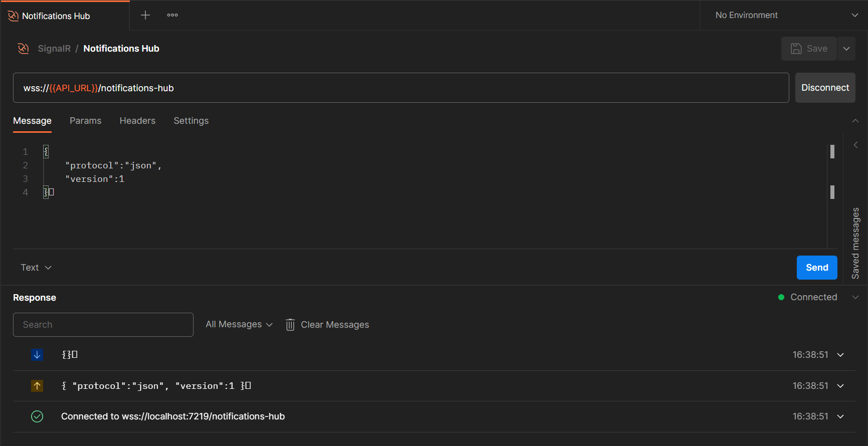868x446 pixels.
Task: Click the Search messages input field
Action: (x=103, y=325)
